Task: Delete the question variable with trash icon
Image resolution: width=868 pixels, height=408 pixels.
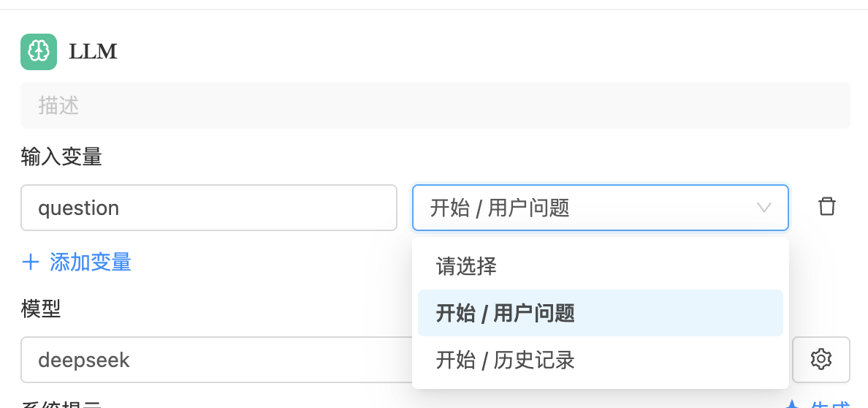Action: pyautogui.click(x=827, y=207)
